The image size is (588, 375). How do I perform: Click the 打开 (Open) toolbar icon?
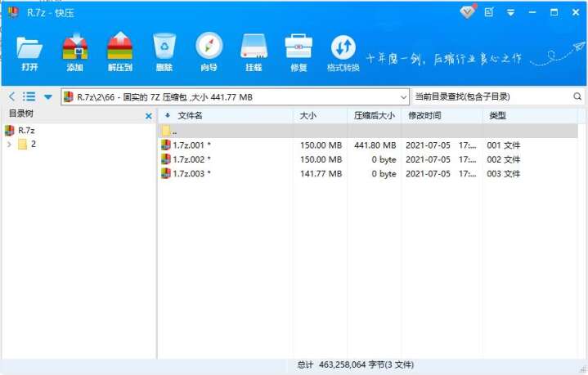[29, 51]
